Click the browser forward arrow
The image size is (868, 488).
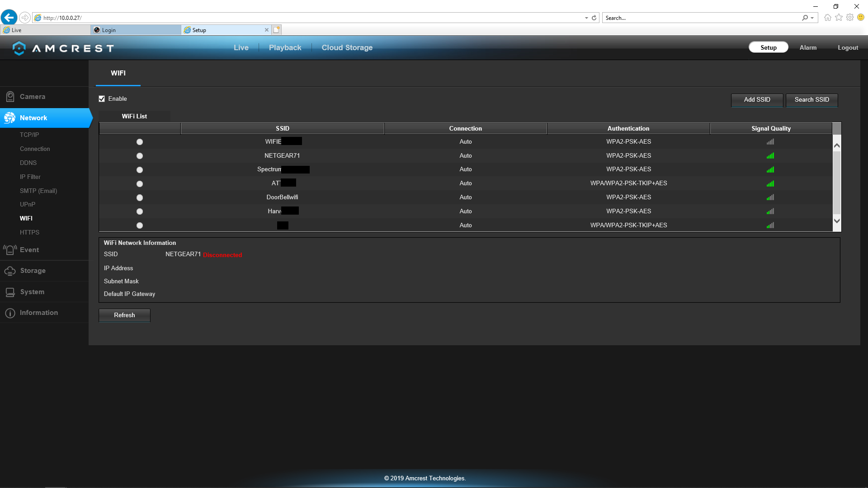25,18
